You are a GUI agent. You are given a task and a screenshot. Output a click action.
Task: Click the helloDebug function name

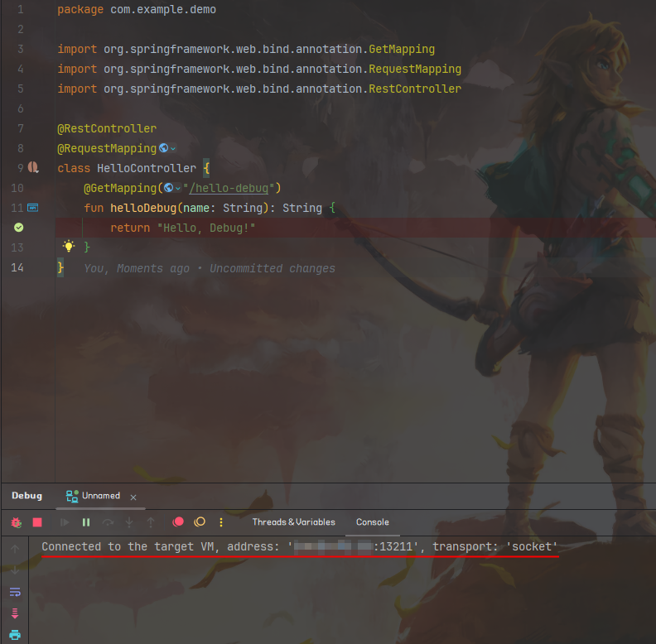(x=143, y=208)
